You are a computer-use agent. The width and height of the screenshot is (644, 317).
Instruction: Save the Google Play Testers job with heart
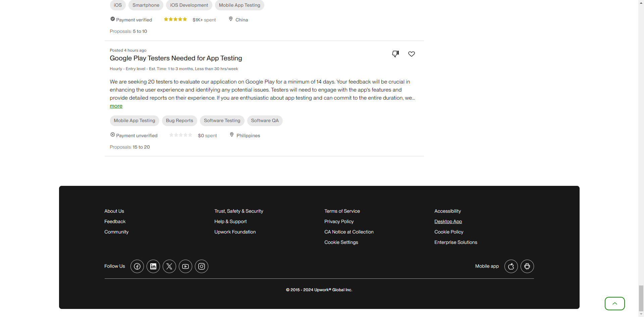(412, 54)
